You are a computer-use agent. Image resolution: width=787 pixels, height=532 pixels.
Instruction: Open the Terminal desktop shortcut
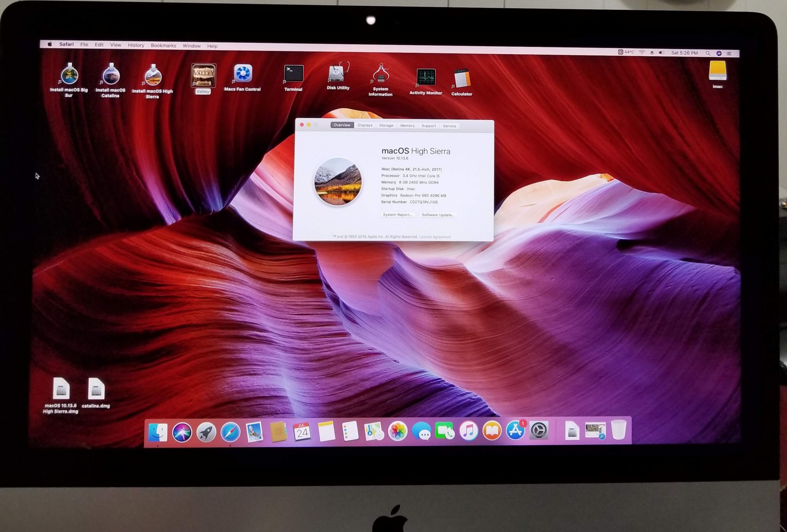[294, 73]
